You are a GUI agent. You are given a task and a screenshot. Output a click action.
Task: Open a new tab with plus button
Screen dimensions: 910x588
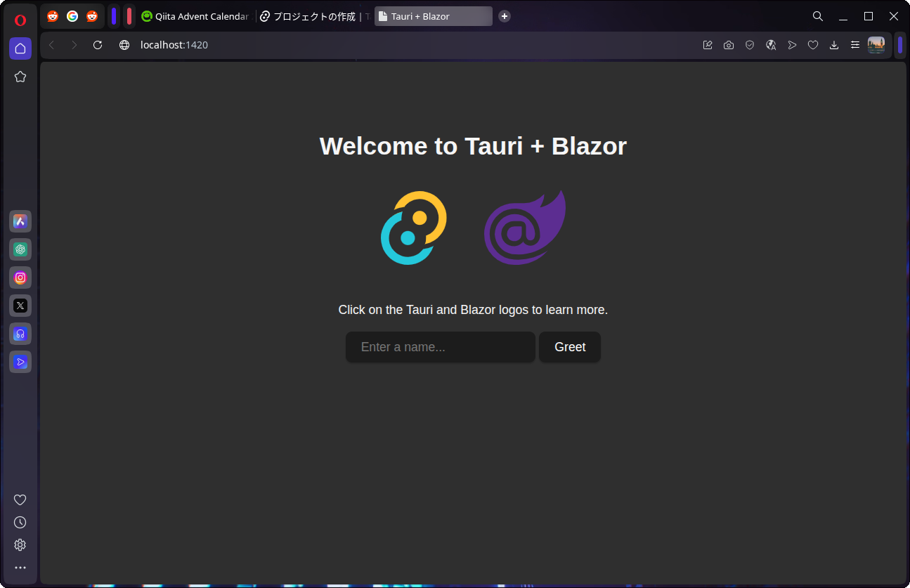click(x=505, y=16)
